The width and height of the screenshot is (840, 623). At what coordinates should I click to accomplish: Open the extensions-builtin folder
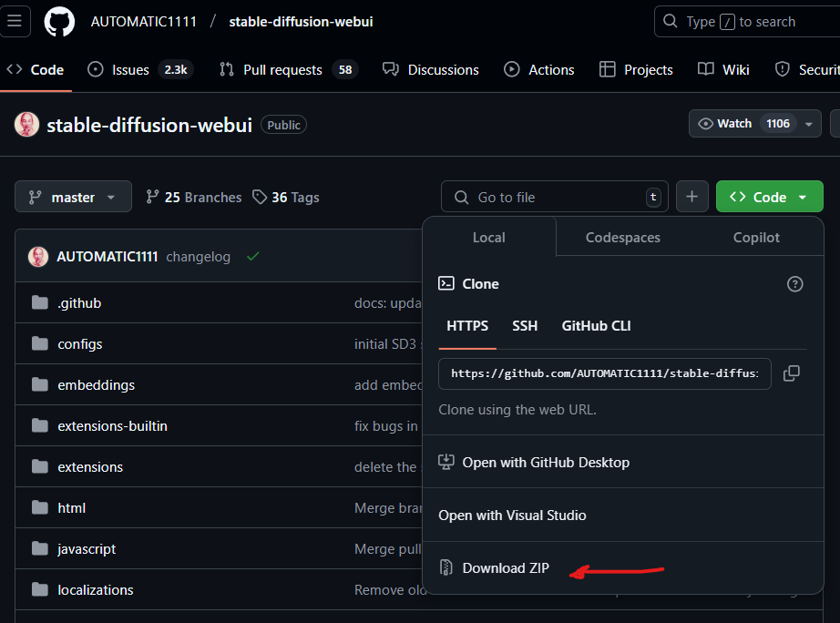tap(112, 426)
